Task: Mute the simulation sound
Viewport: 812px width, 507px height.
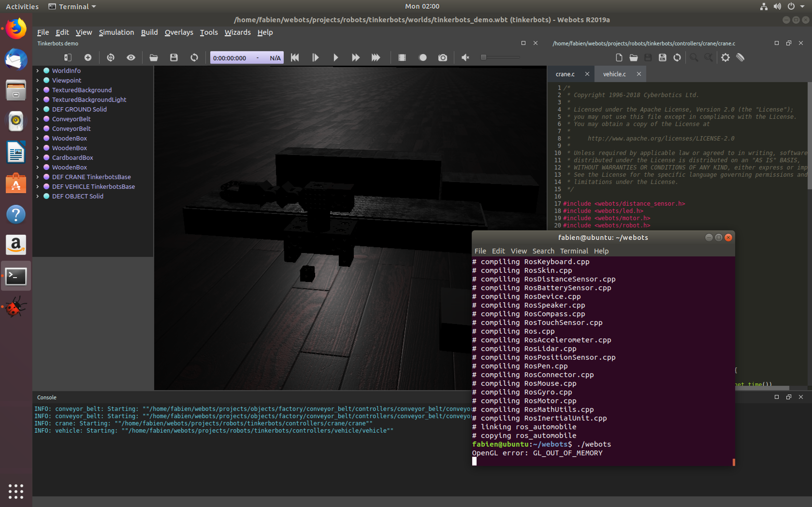Action: pyautogui.click(x=465, y=57)
